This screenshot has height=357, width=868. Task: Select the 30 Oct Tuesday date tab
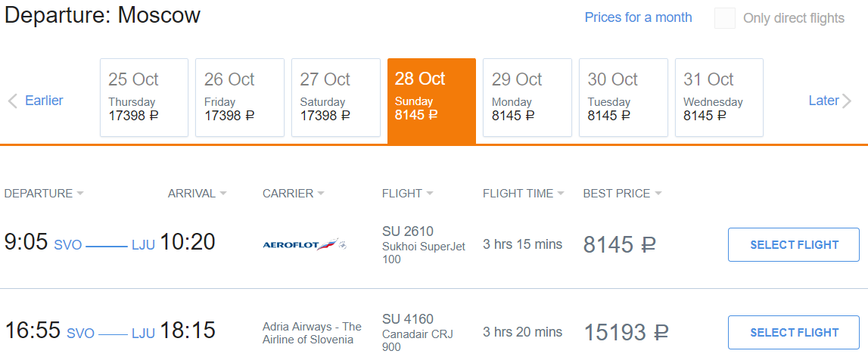[x=623, y=98]
